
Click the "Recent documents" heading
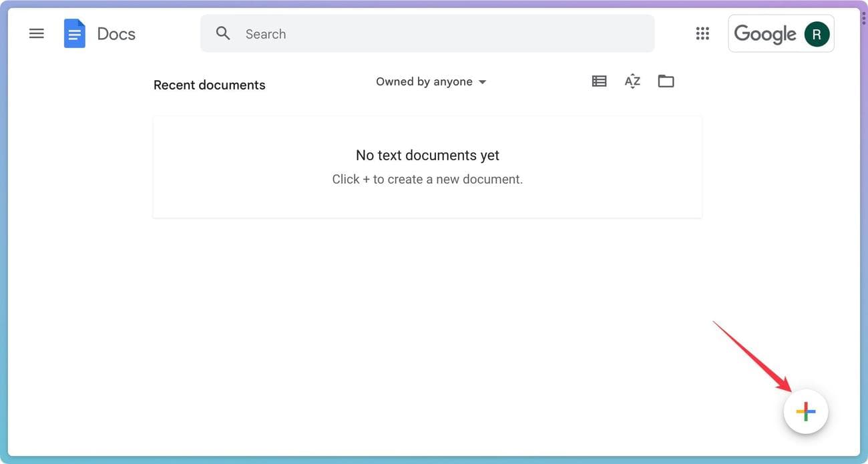tap(210, 85)
